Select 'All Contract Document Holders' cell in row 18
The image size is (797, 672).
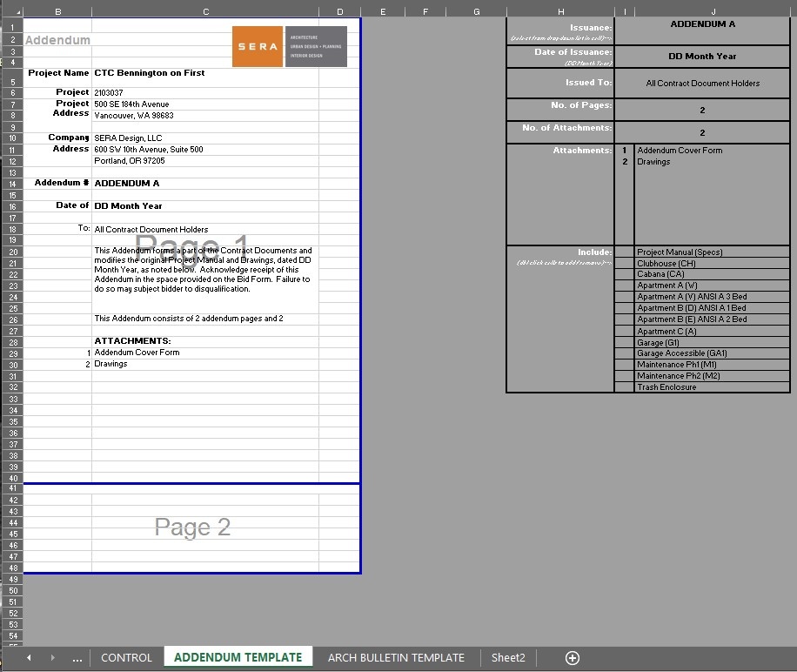(205, 229)
